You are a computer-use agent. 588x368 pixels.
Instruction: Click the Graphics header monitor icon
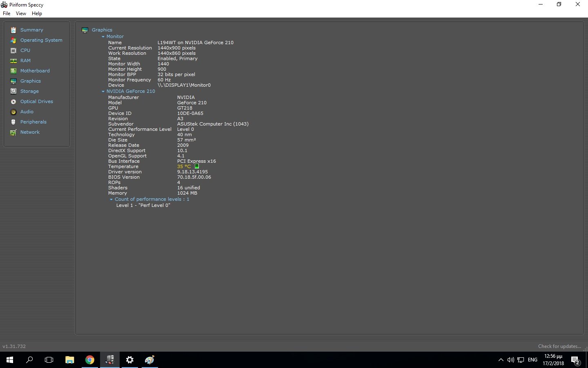coord(85,30)
